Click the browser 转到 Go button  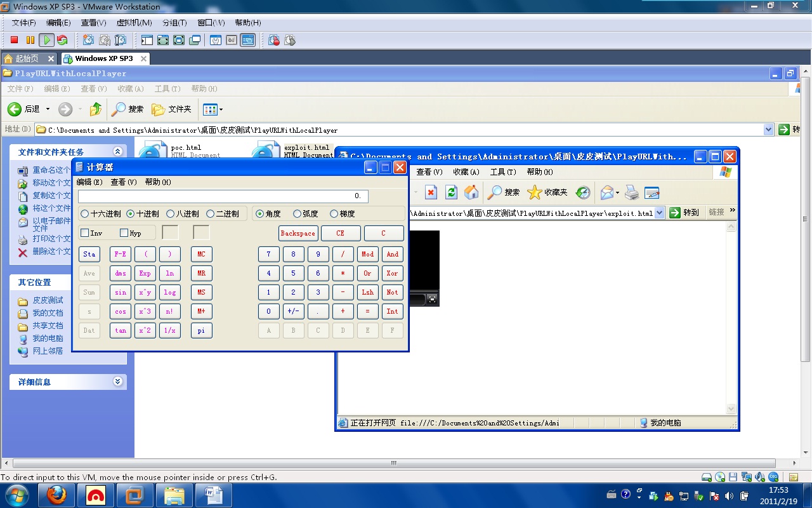(x=684, y=213)
